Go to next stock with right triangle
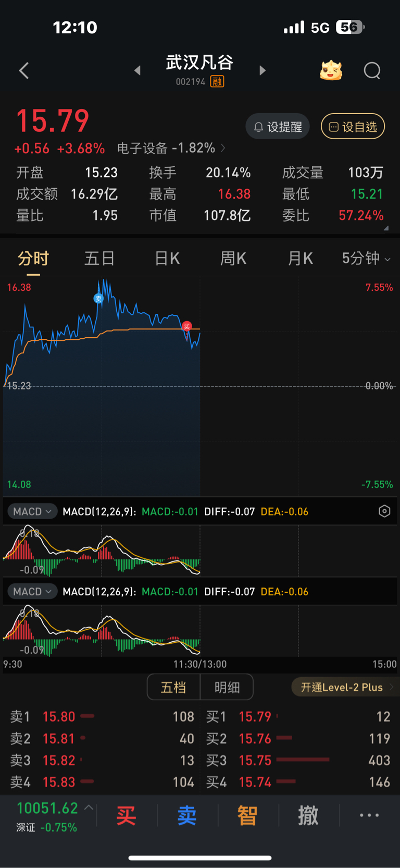Viewport: 400px width, 868px height. [262, 70]
